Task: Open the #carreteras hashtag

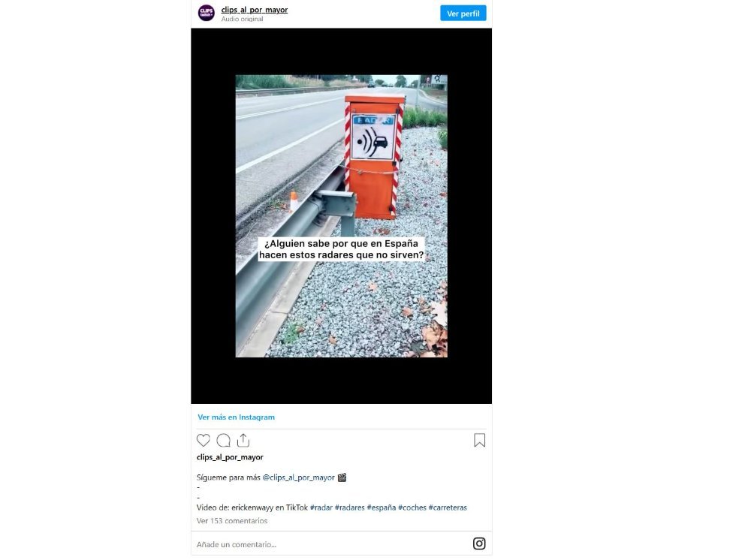Action: (x=448, y=507)
